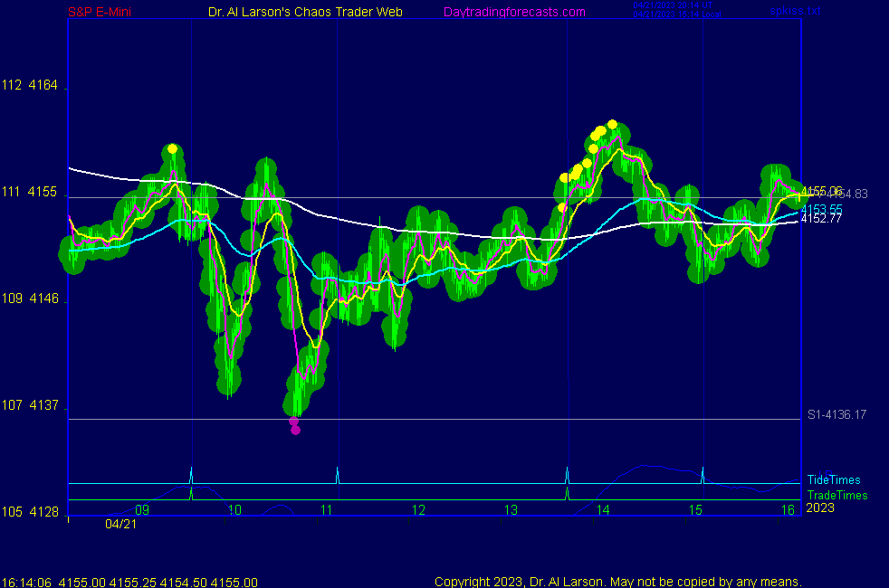Click the "S1-4136.17" support level label
The height and width of the screenshot is (588, 889).
click(x=836, y=414)
